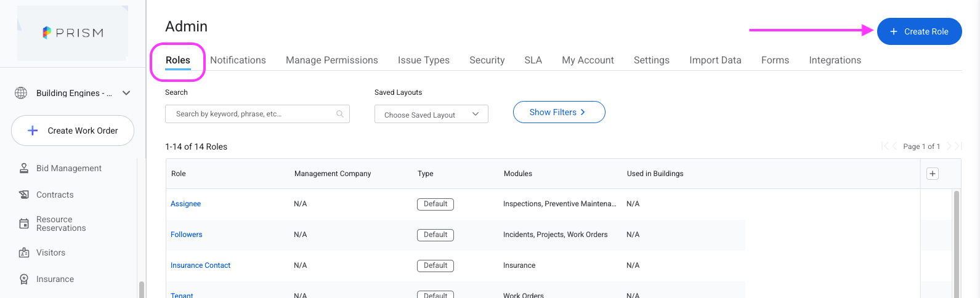Click the Assignee row modules cell
Viewport: 980px width, 298px height.
(x=559, y=204)
